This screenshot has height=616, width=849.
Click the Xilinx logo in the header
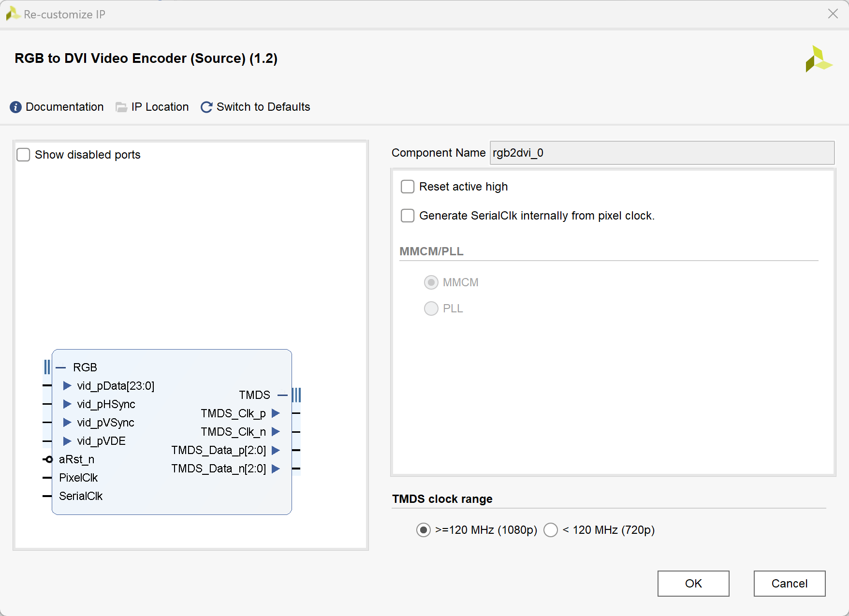[818, 59]
